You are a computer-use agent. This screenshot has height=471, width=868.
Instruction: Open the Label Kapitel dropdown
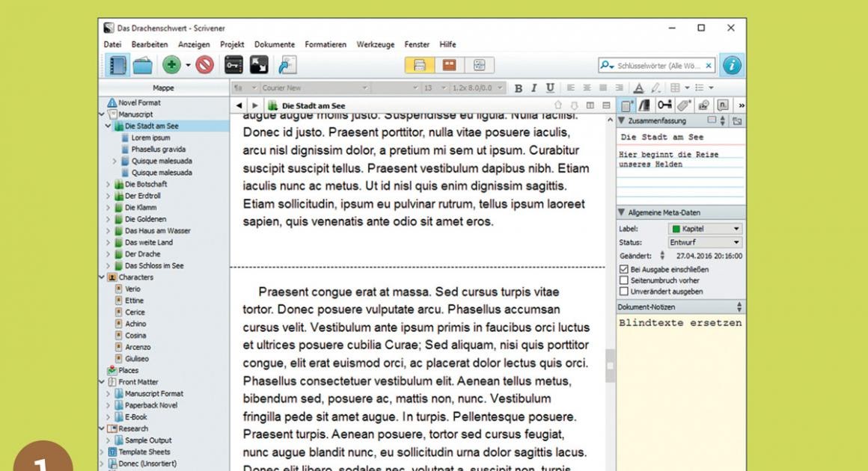(x=705, y=228)
